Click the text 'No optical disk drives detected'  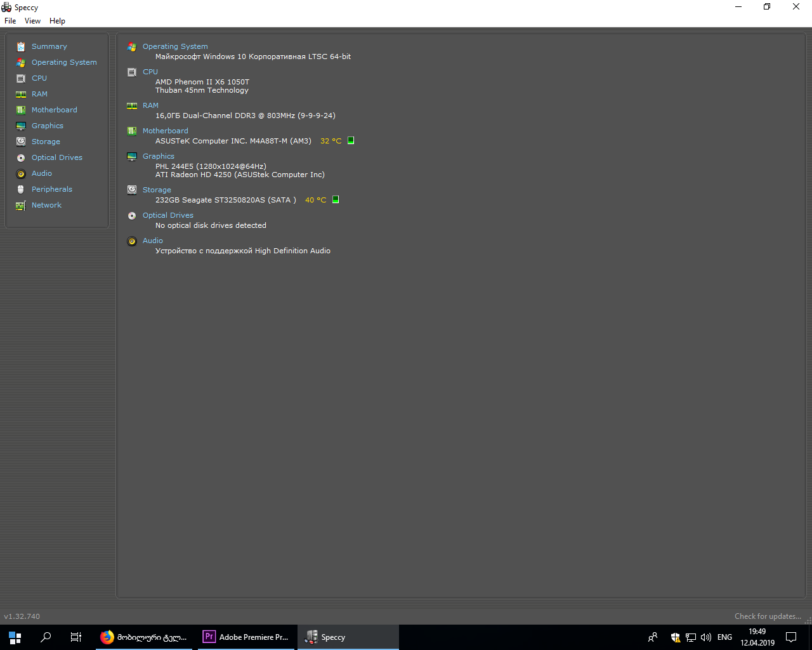click(x=211, y=225)
